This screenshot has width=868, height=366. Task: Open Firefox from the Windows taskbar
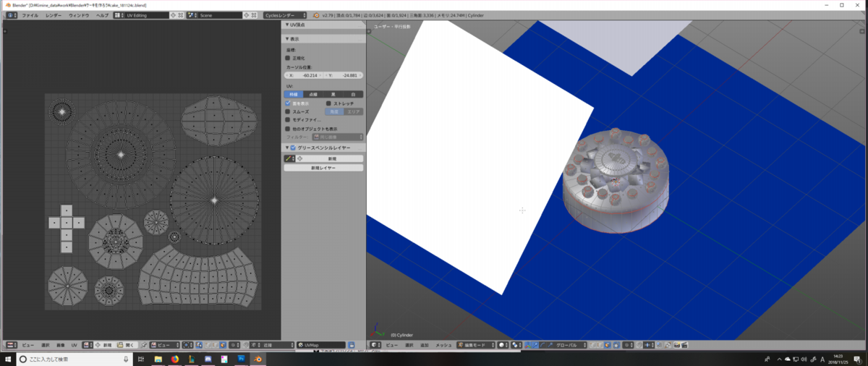pos(174,359)
